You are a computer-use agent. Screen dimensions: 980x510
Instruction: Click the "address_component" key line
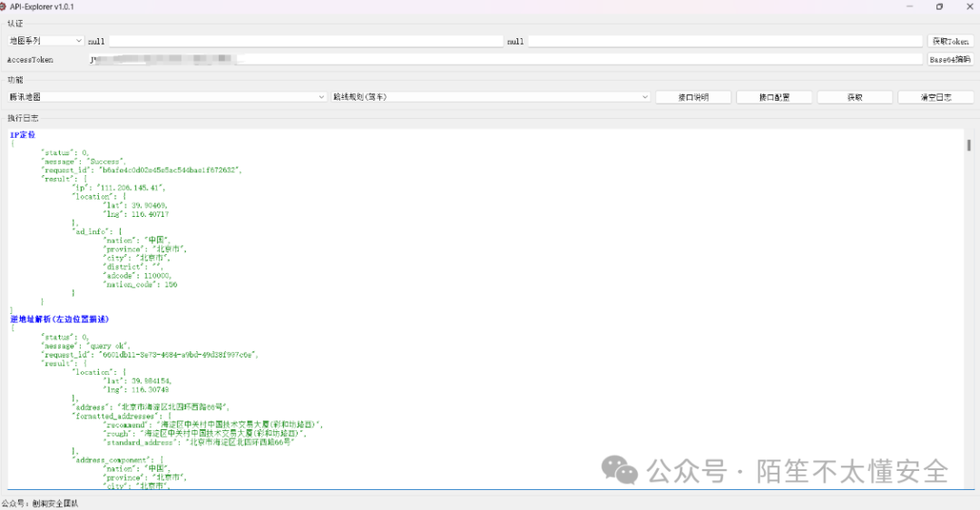(118, 459)
